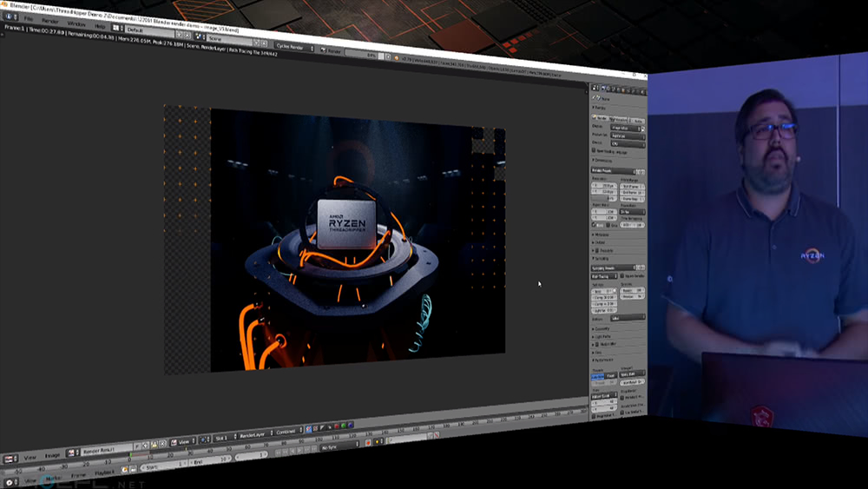Enable the Border checkbox

pos(594,225)
